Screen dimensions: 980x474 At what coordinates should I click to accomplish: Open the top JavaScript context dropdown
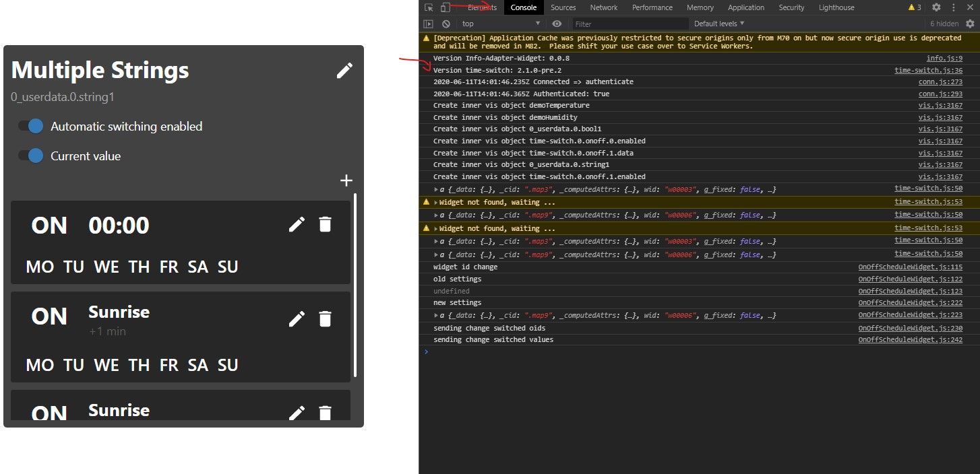(x=501, y=24)
